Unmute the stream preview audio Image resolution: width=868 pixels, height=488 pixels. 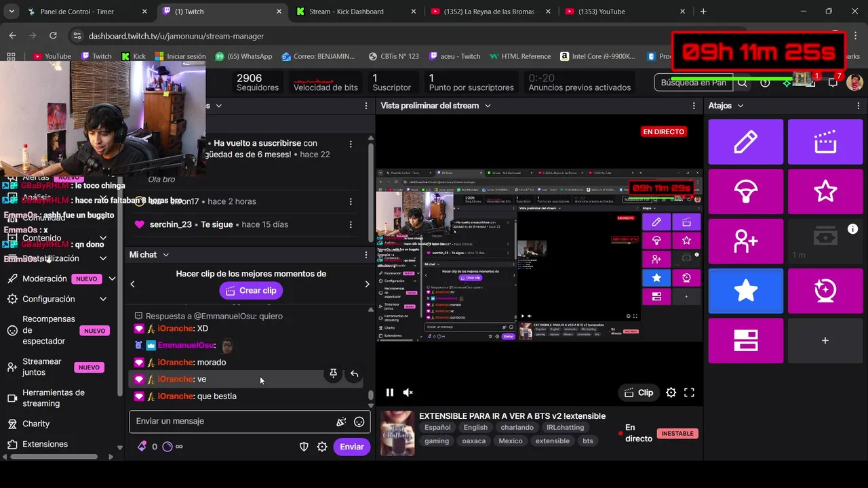pos(408,392)
